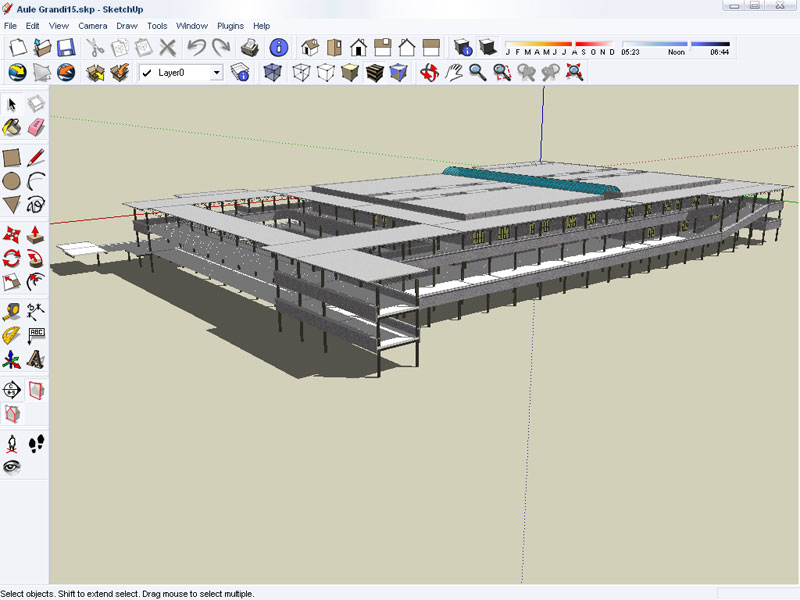Activate the Section Plane tool

click(12, 390)
